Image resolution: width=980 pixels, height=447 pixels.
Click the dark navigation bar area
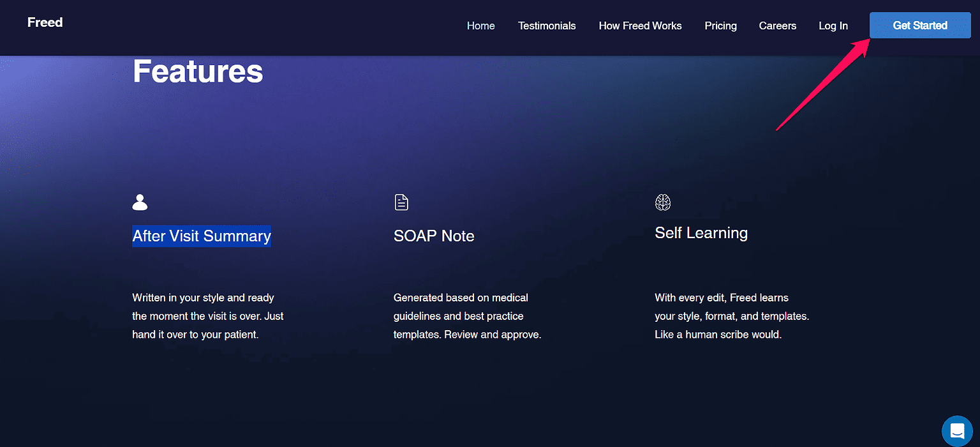pyautogui.click(x=287, y=26)
